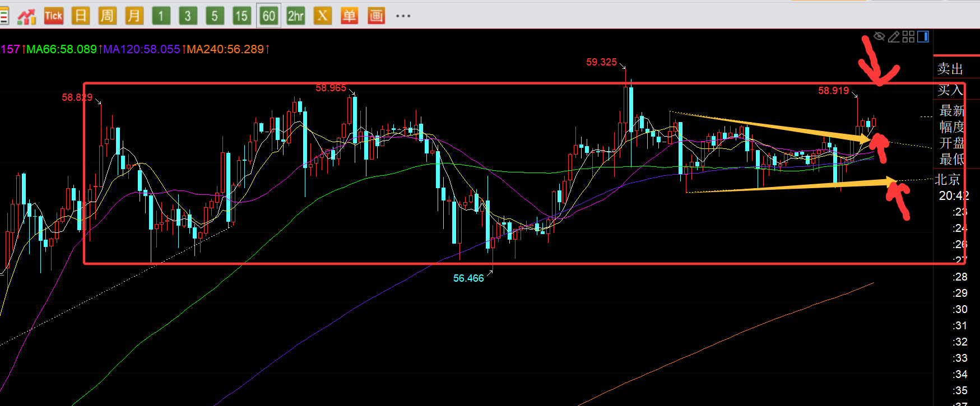The height and width of the screenshot is (406, 980).
Task: Toggle the 60-minute timeframe button
Action: (269, 16)
